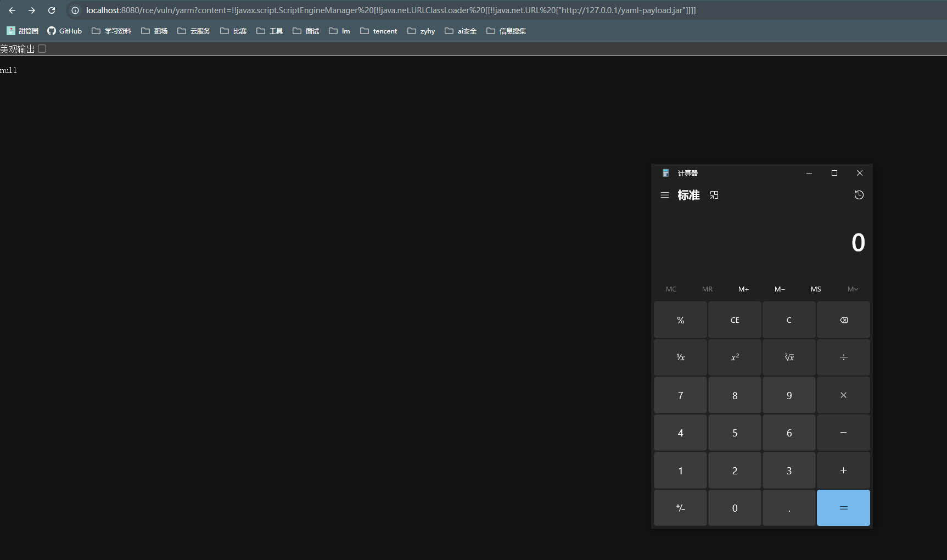The width and height of the screenshot is (947, 560).
Task: Click the reciprocal 1/x key
Action: 680,357
